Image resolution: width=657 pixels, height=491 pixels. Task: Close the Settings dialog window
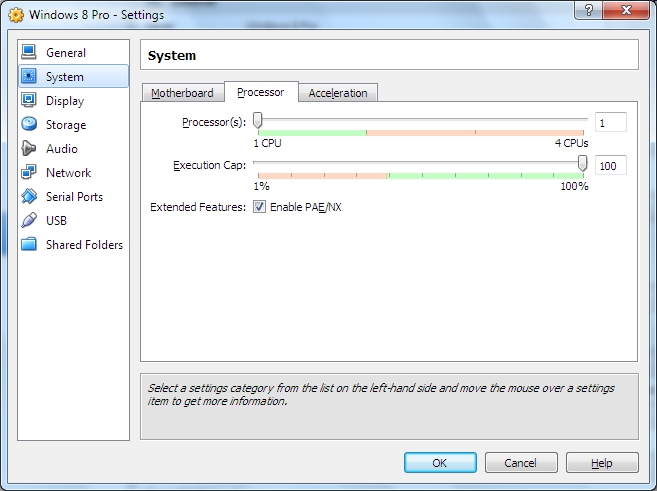(x=626, y=10)
